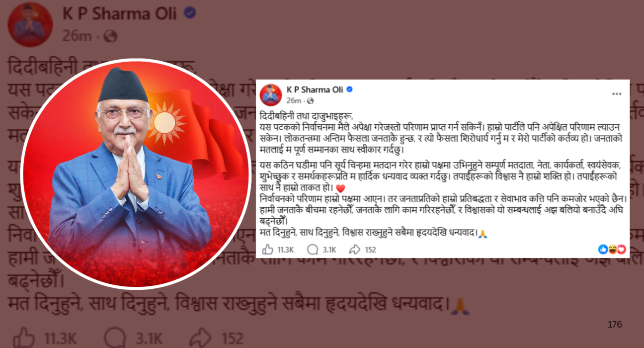Click the large background share arrow near 152
The height and width of the screenshot is (348, 644).
tap(202, 338)
